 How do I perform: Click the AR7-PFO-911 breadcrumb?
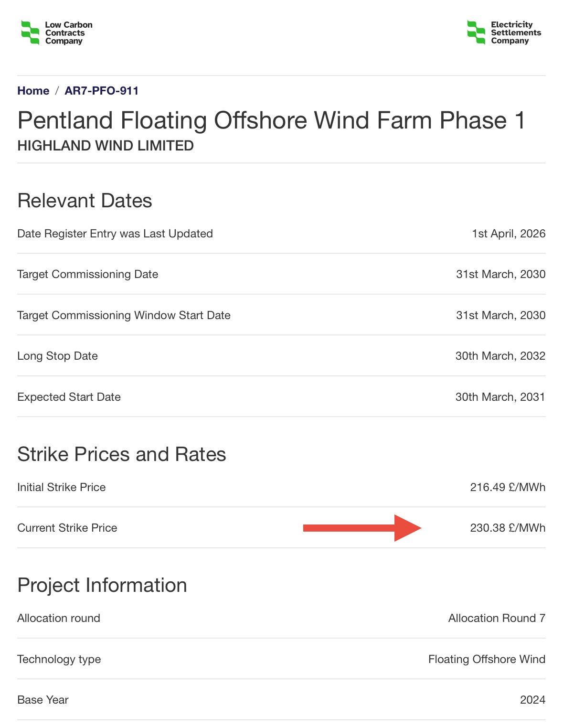[x=101, y=91]
